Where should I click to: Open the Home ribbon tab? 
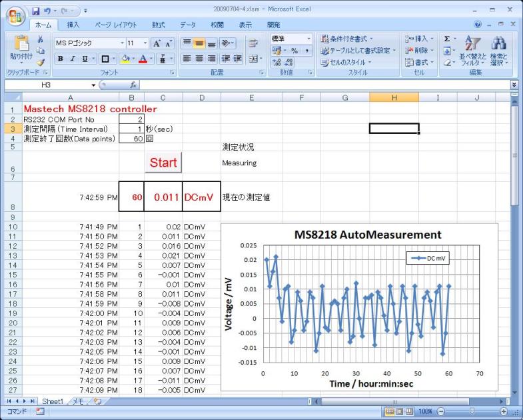tap(43, 25)
